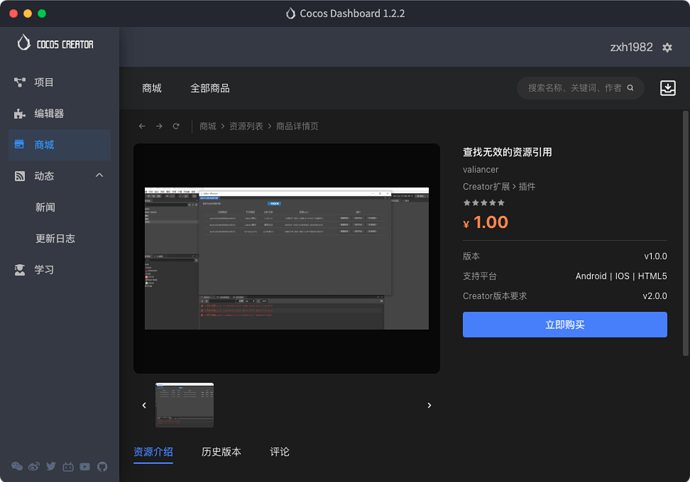
Task: Open the YouTube social icon
Action: (85, 467)
